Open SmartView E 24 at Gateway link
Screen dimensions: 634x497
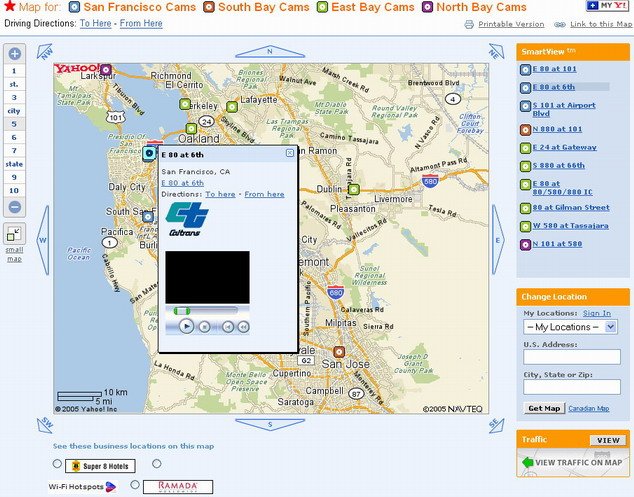click(564, 147)
